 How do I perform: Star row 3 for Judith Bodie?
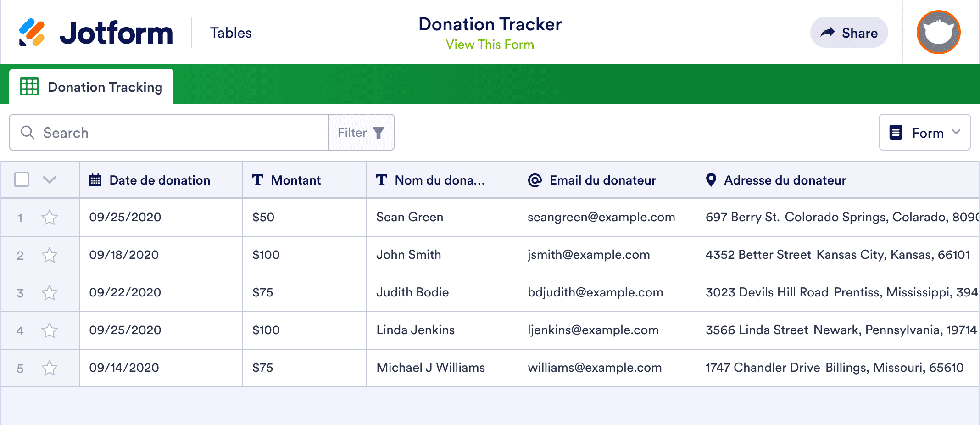pos(50,293)
